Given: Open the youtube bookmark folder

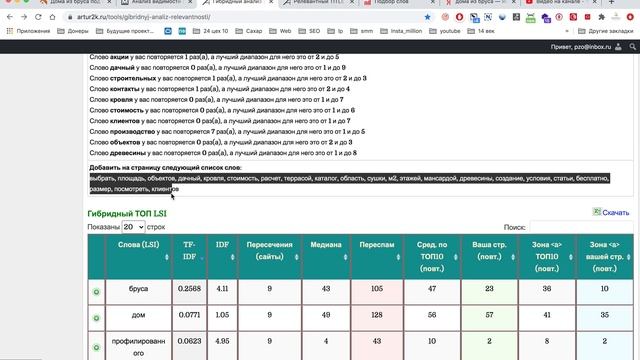Looking at the screenshot, I should 444,31.
